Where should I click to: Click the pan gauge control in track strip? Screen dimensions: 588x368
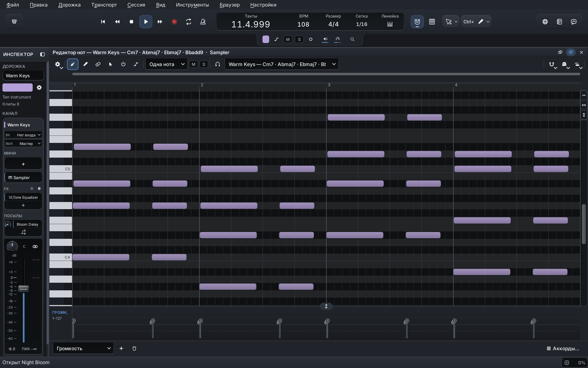click(x=338, y=39)
